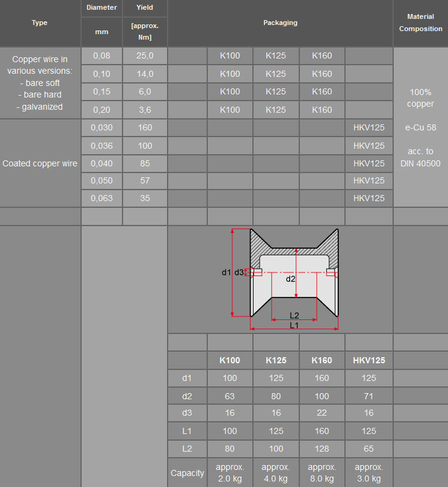Select the 57 yield value
The width and height of the screenshot is (448, 487).
[x=145, y=181]
